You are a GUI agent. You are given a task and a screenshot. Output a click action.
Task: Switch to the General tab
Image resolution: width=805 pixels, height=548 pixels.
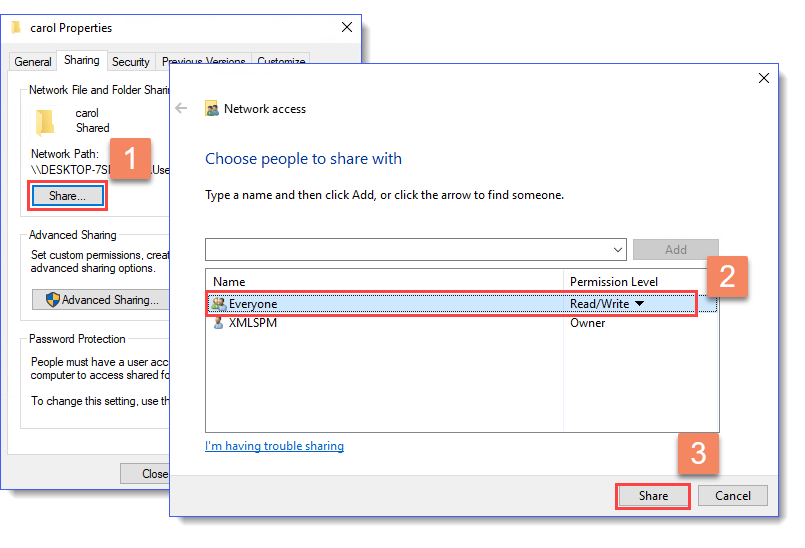33,62
